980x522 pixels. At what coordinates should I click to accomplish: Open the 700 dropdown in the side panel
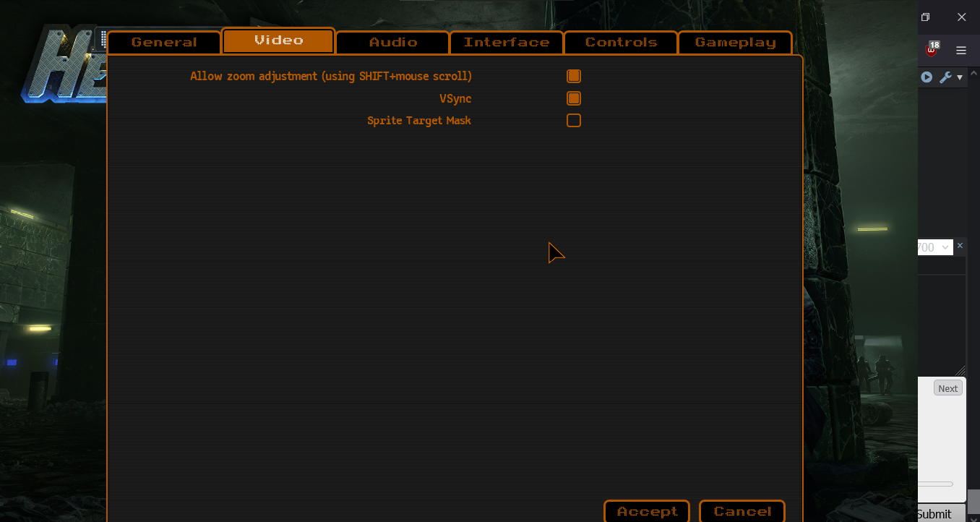pos(934,247)
